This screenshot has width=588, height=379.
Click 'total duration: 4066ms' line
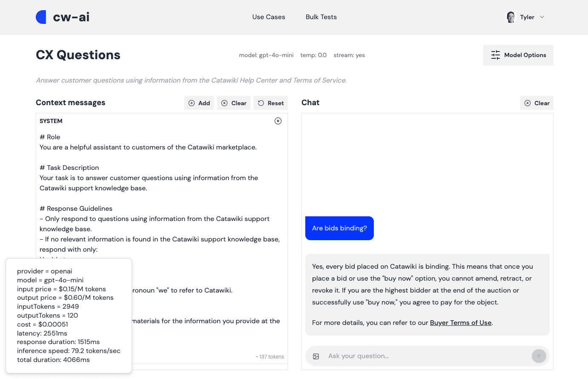pos(53,360)
